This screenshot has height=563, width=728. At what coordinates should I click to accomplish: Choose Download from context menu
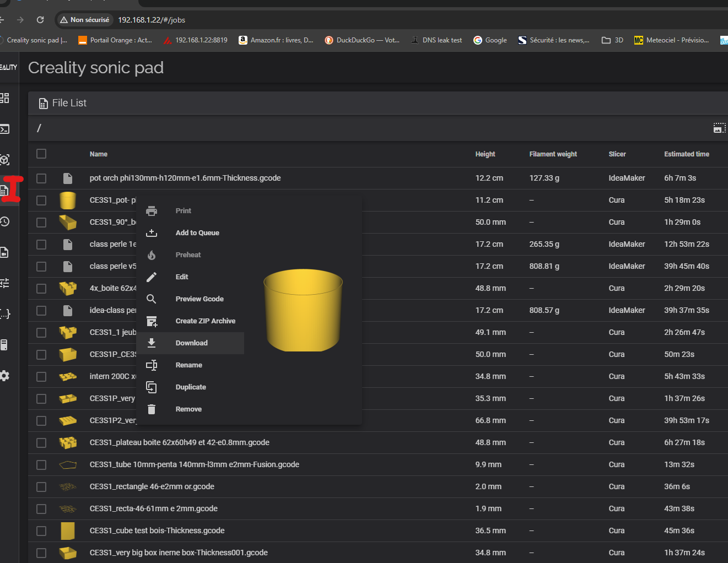pos(190,343)
